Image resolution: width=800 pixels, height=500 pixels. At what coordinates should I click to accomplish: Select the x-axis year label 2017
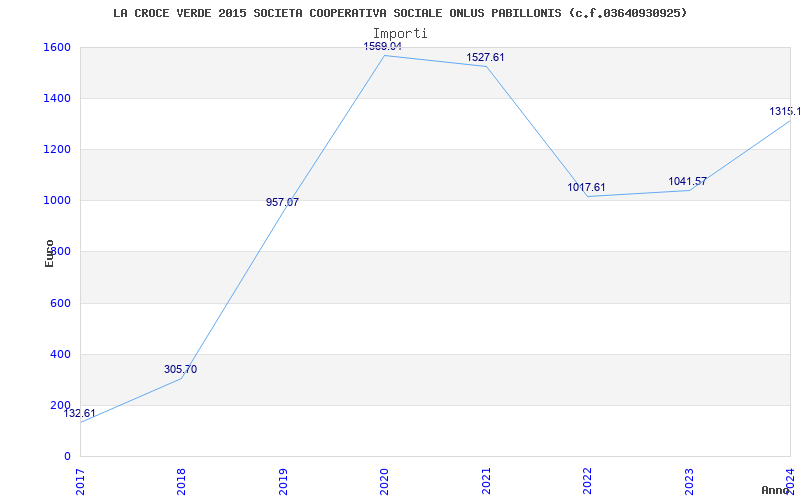[81, 481]
